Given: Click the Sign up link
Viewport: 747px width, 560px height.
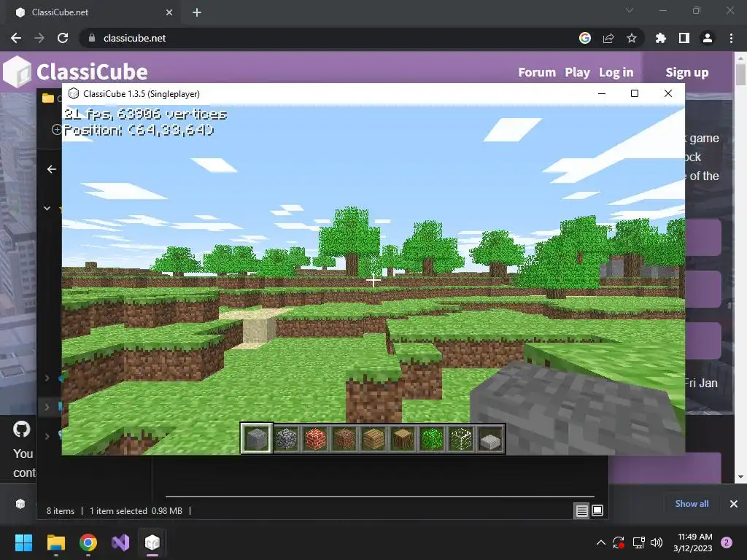Looking at the screenshot, I should [687, 72].
